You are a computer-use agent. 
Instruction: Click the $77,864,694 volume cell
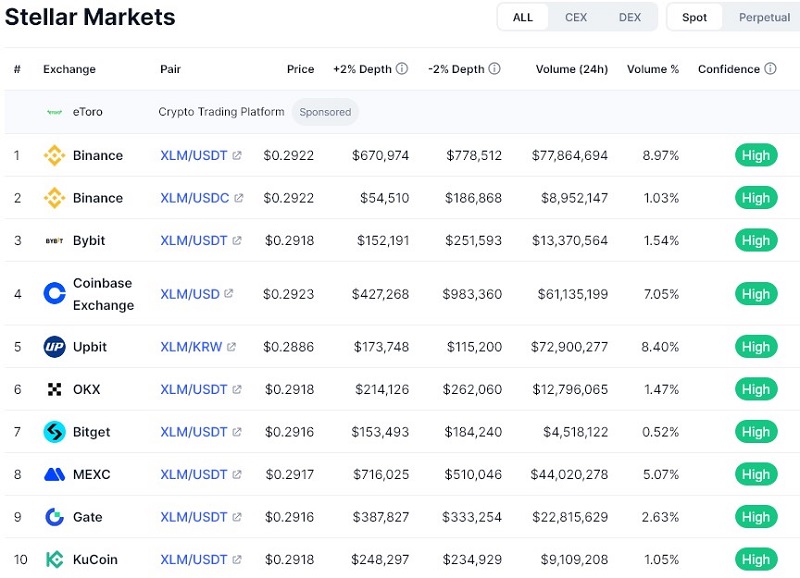tap(570, 155)
